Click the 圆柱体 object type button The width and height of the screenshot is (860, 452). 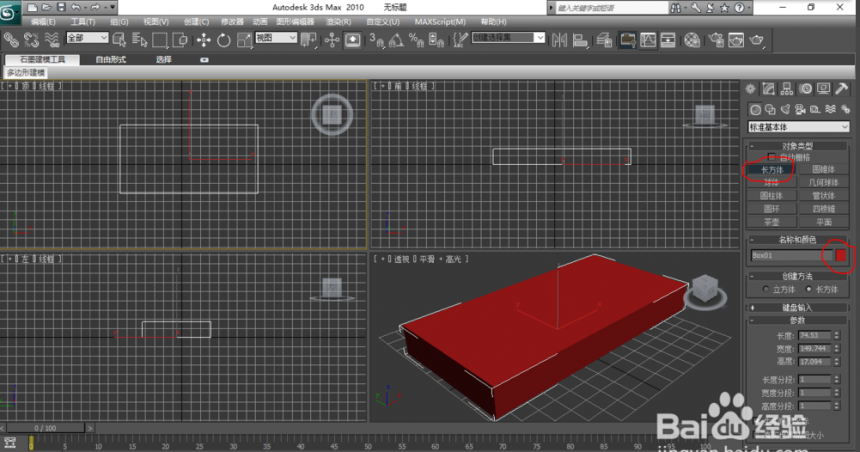772,196
